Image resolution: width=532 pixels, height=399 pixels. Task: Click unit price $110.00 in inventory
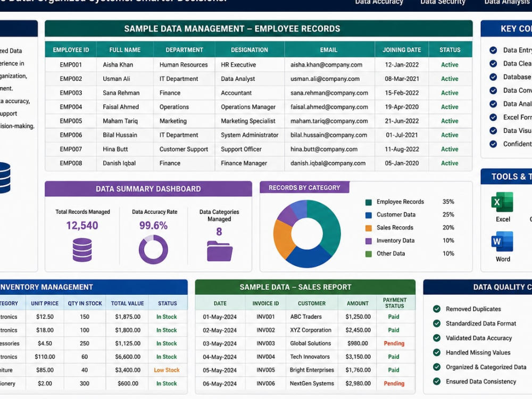[45, 356]
